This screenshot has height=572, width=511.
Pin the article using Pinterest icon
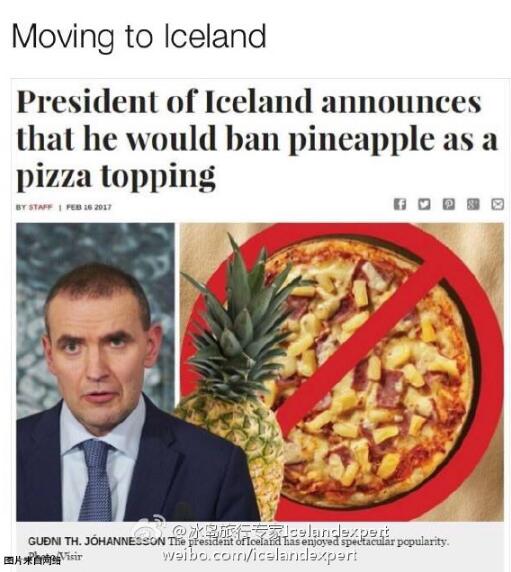click(449, 204)
